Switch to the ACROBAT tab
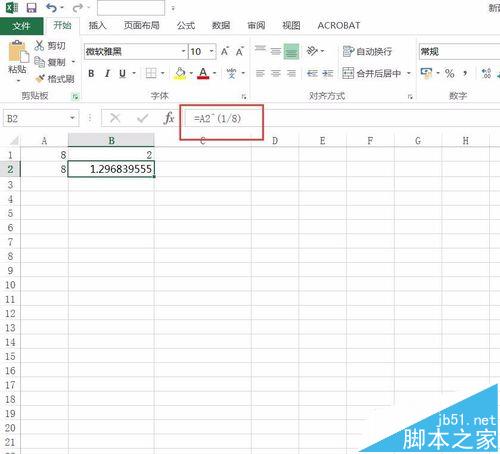Image resolution: width=500 pixels, height=454 pixels. 339,25
